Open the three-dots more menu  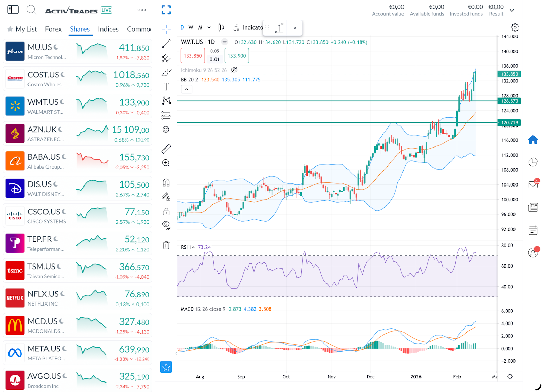click(142, 10)
